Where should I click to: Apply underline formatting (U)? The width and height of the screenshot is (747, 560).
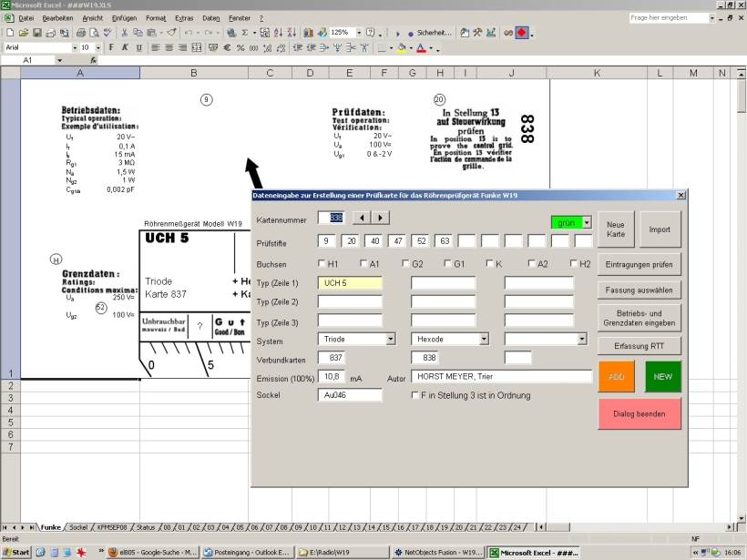pos(138,47)
